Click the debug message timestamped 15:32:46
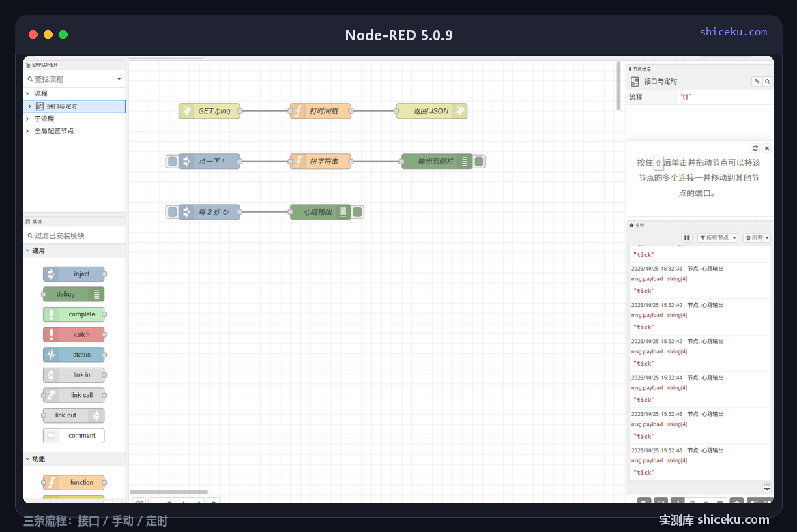Viewport: 797px width, 532px height. pyautogui.click(x=700, y=426)
